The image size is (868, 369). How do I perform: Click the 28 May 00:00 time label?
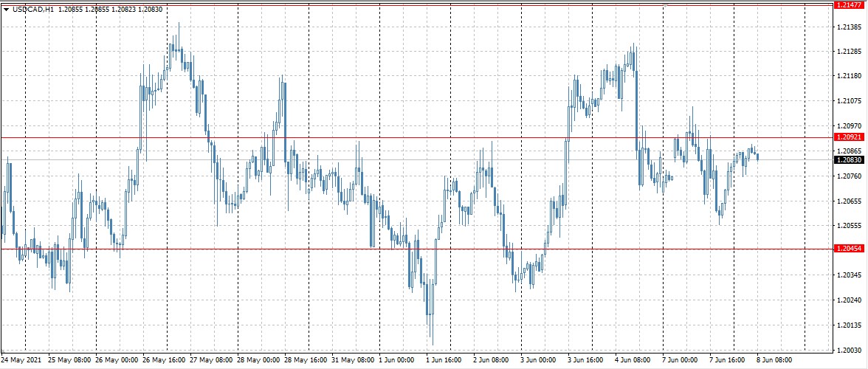pos(258,359)
